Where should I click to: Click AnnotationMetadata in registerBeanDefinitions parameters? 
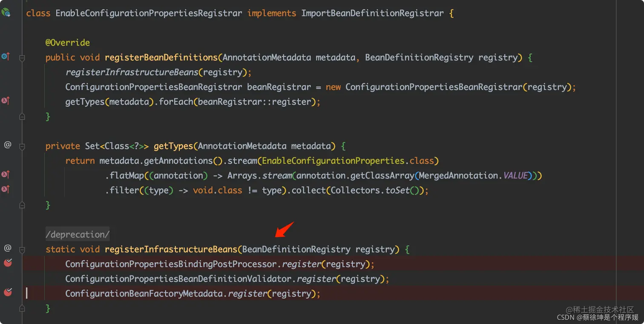point(267,58)
